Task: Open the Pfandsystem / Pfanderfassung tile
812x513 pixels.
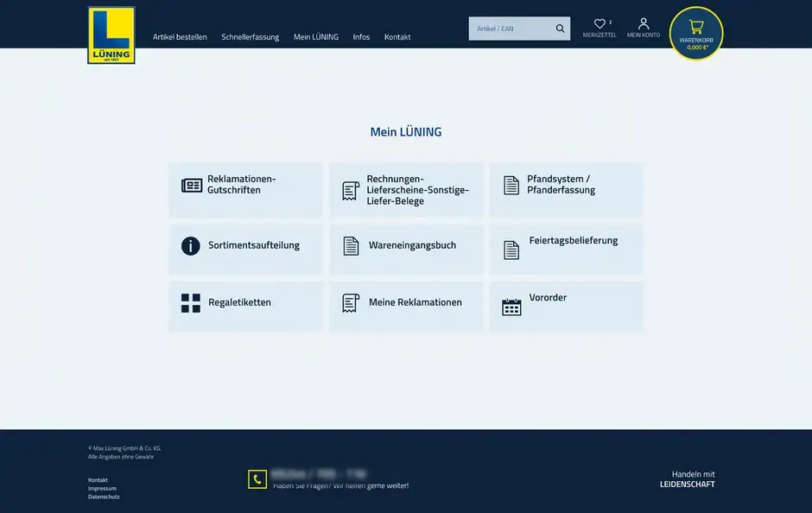Action: tap(566, 188)
